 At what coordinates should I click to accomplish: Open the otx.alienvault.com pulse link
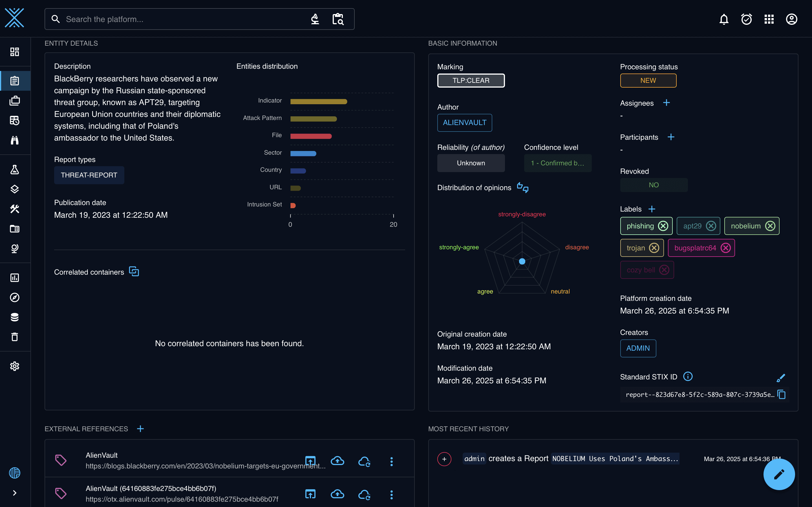(x=182, y=499)
